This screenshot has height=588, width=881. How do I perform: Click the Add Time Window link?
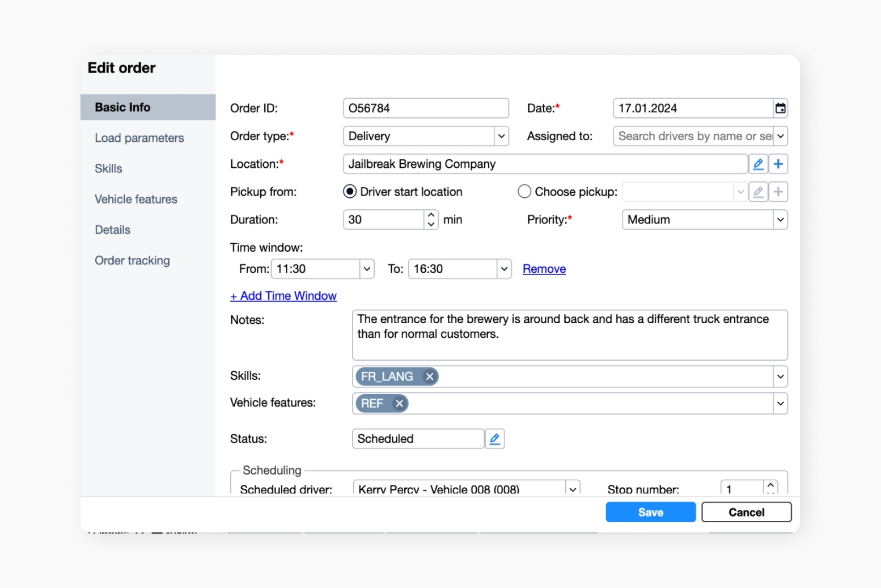pos(283,295)
